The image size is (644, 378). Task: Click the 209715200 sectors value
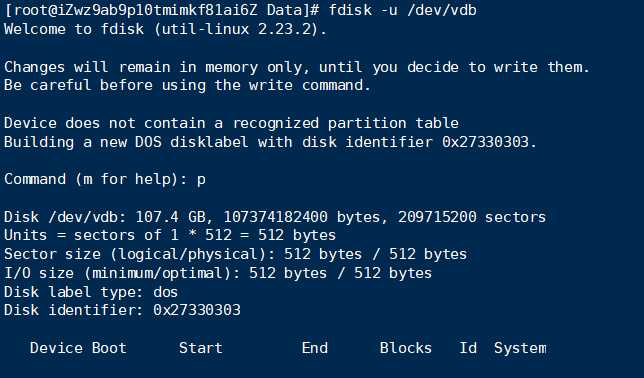click(472, 217)
